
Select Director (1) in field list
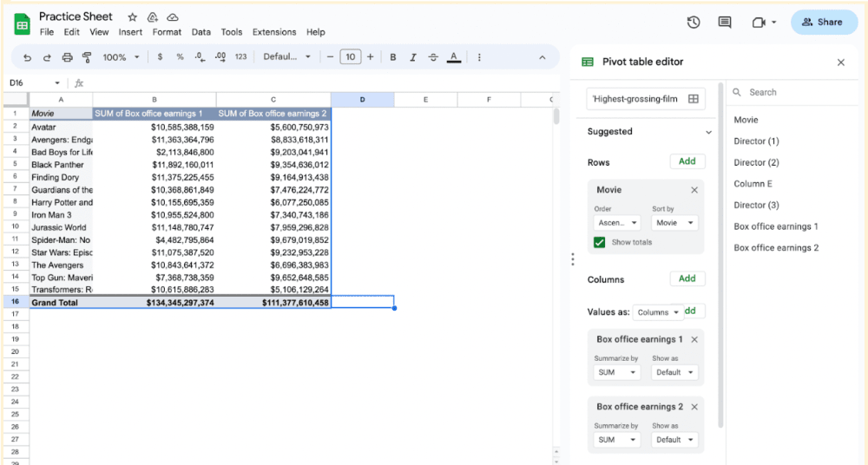[x=756, y=141]
